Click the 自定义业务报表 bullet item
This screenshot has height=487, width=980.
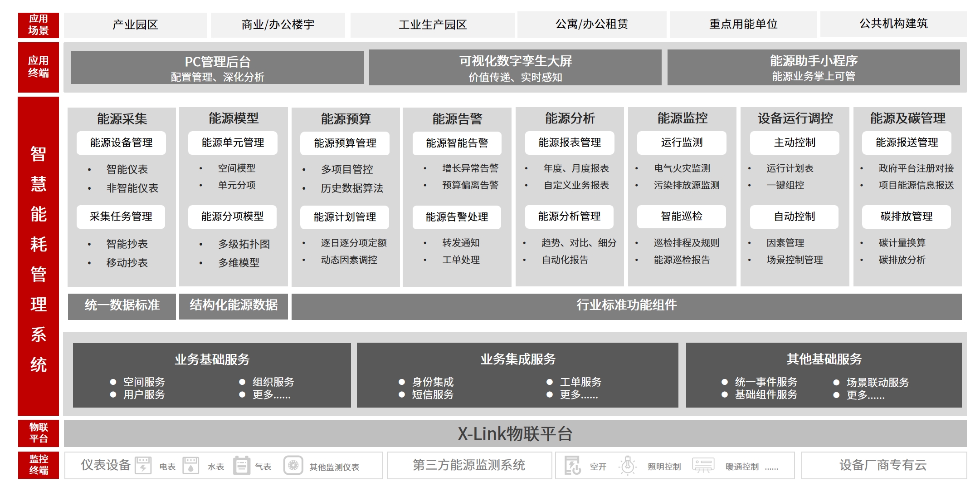click(x=576, y=185)
